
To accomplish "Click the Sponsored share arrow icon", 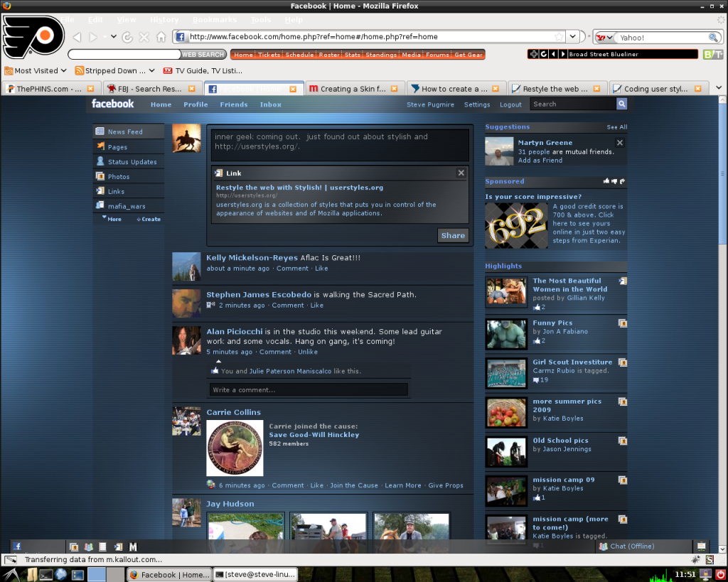I will 622,181.
